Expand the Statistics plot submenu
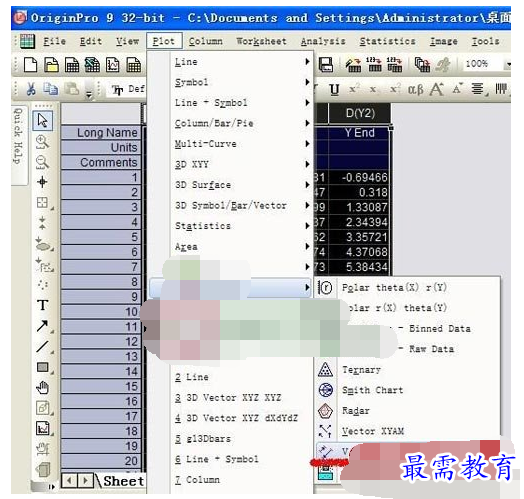Screen dimensions: 524x499 [x=231, y=226]
